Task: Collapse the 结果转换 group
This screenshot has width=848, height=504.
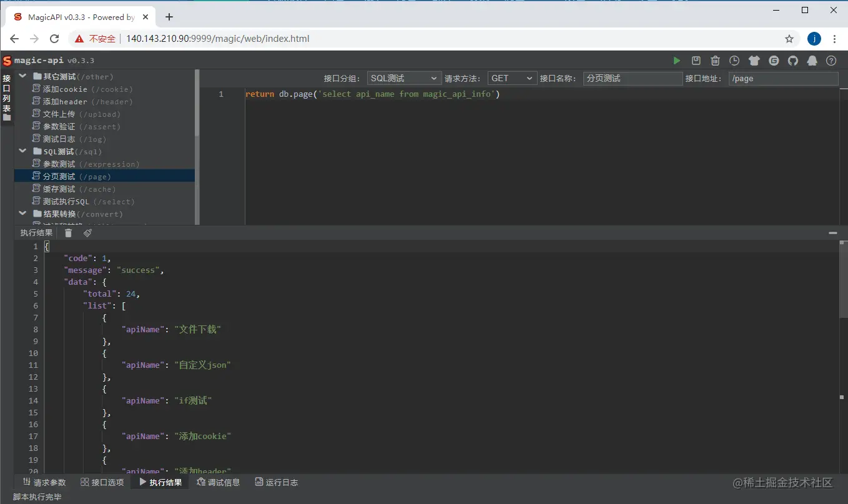Action: [22, 214]
